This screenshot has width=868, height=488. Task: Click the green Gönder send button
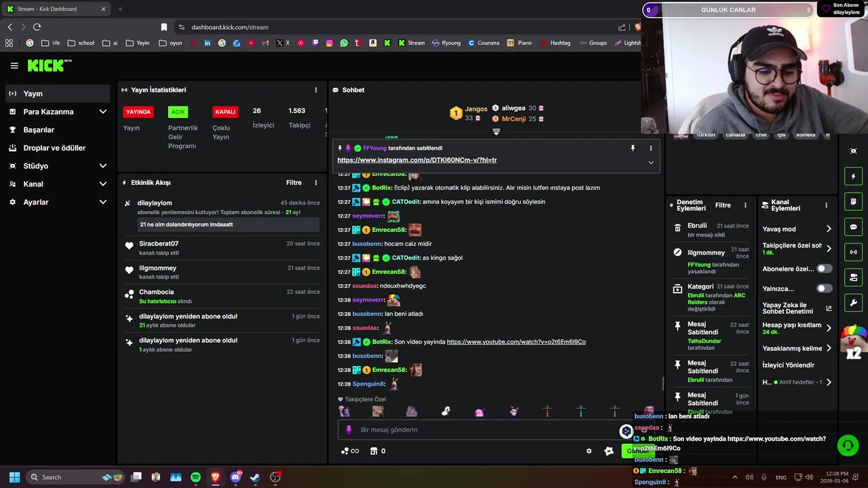[637, 451]
